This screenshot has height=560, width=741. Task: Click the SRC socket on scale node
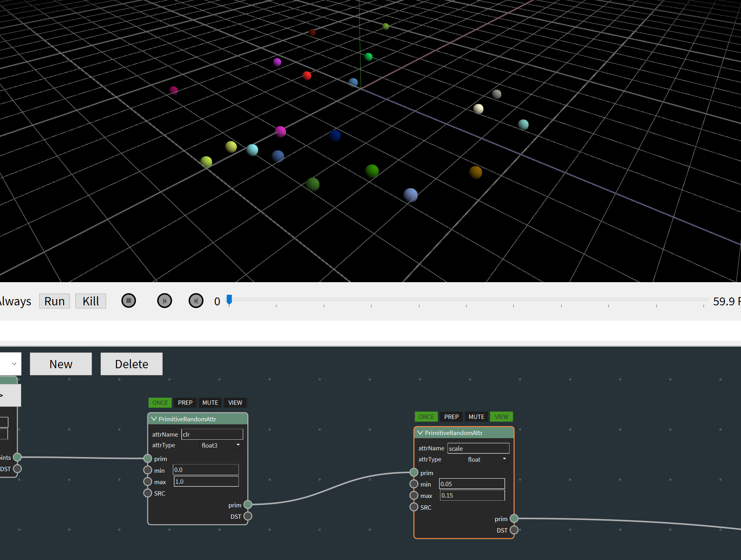tap(414, 507)
